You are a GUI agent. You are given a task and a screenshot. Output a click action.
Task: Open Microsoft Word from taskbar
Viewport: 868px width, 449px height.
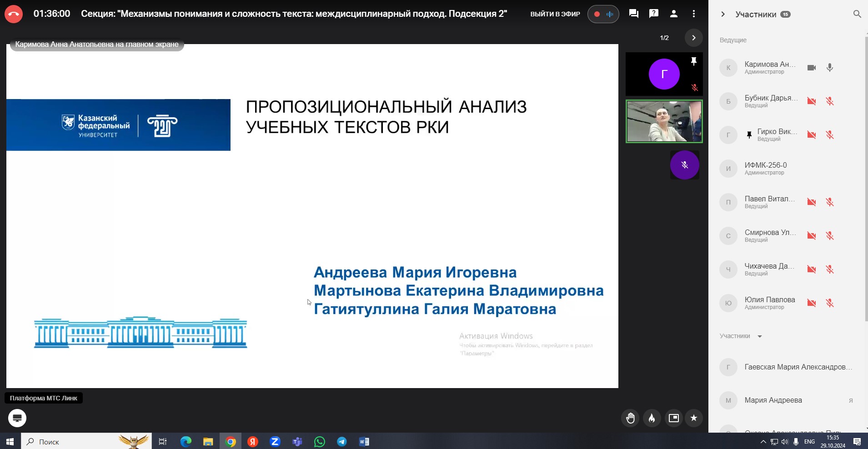(364, 441)
